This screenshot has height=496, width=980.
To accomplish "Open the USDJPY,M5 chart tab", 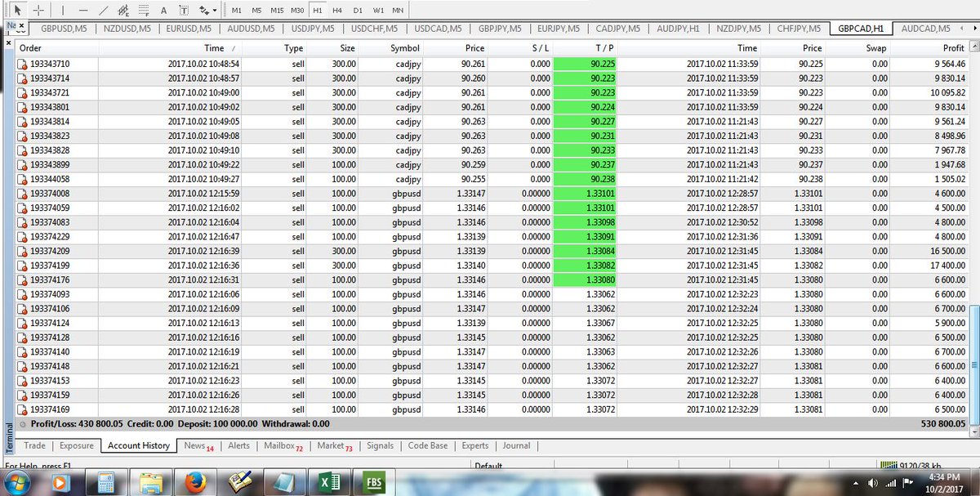I will click(313, 29).
